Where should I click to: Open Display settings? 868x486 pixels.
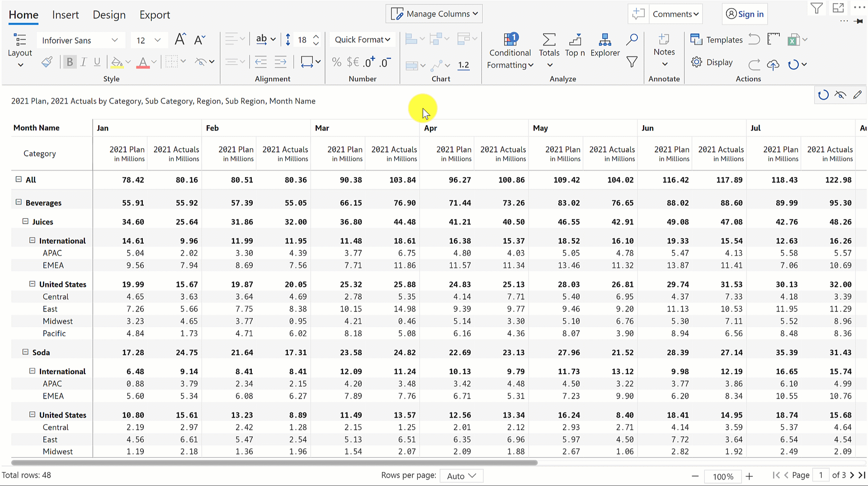pos(712,62)
